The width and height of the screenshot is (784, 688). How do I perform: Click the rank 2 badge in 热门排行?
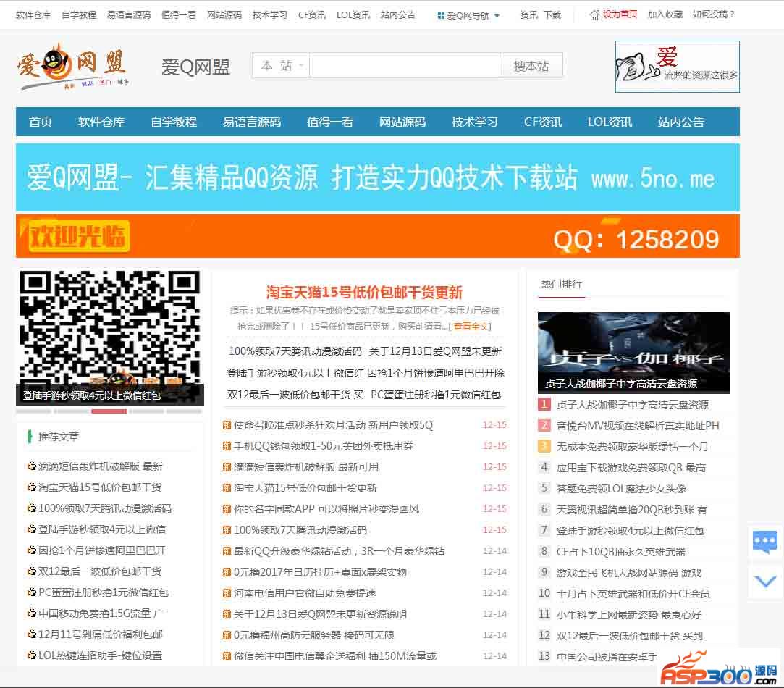(544, 425)
